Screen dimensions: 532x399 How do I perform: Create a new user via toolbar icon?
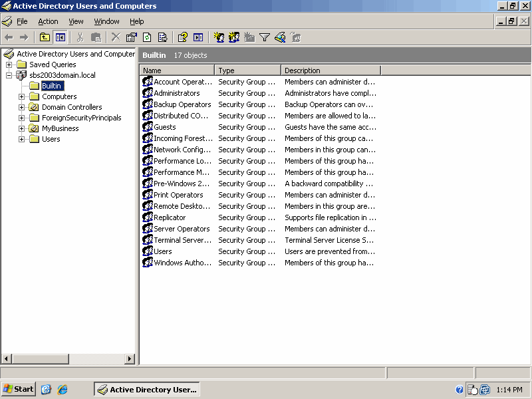pos(219,37)
